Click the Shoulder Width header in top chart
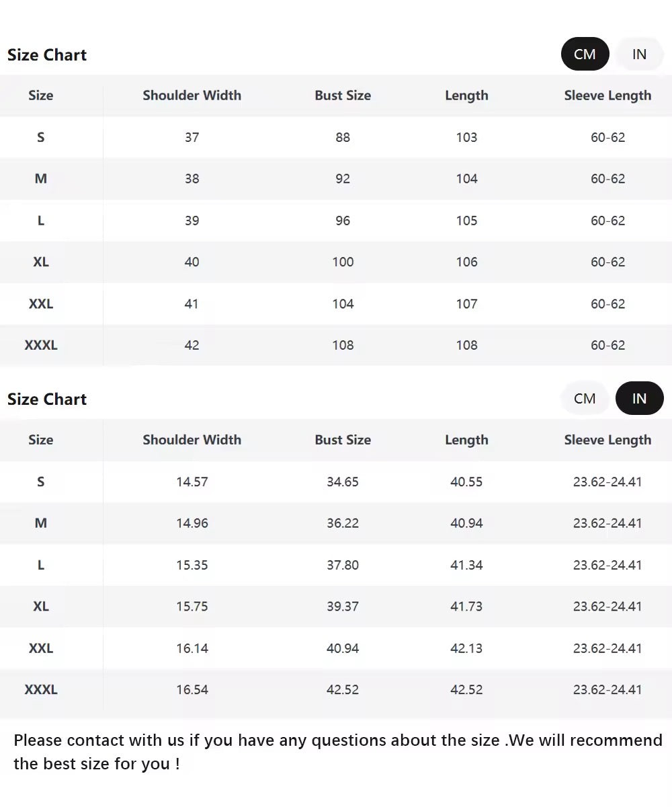 pos(192,95)
